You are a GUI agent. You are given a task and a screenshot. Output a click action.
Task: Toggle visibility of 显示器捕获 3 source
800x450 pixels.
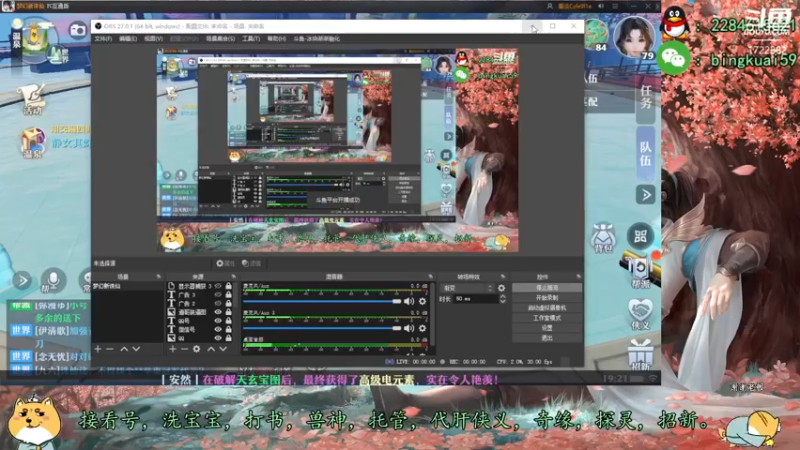[218, 286]
